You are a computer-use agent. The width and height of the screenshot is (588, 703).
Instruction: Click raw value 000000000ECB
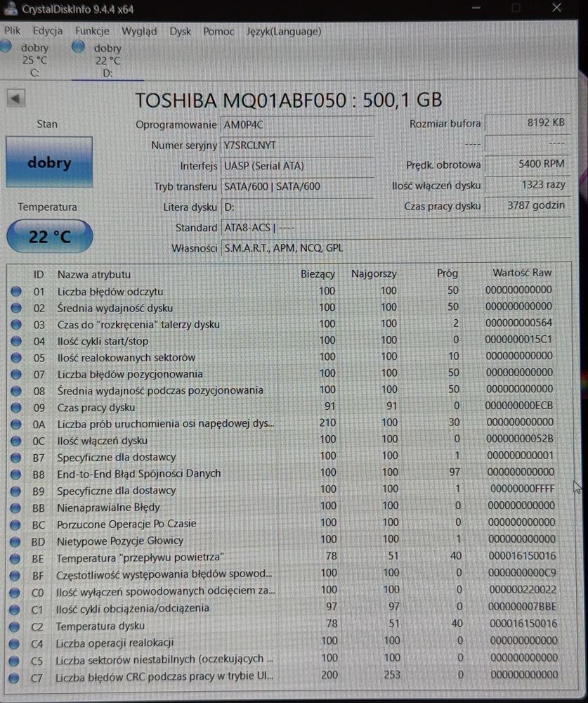tap(518, 406)
